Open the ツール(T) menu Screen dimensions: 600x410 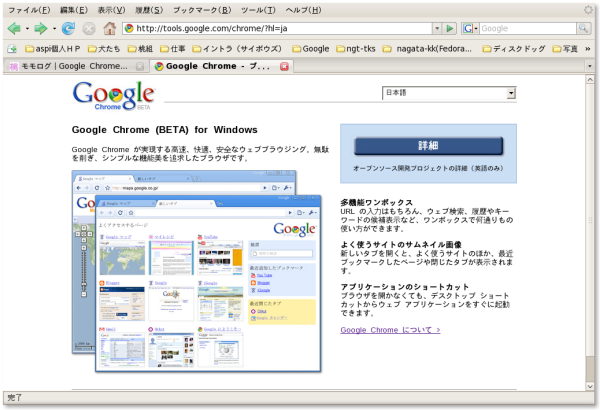258,9
